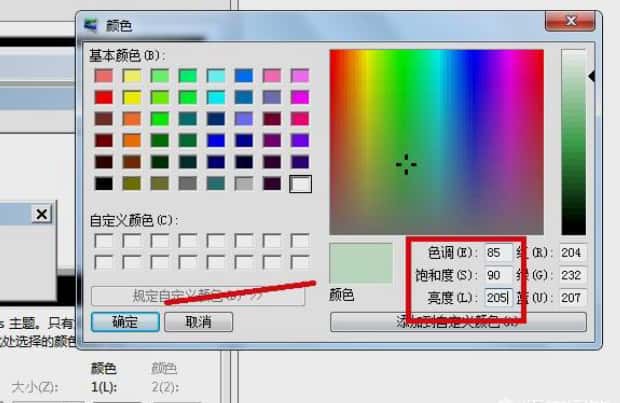
Task: Click the 蓝 (U) field showing 207
Action: click(572, 297)
